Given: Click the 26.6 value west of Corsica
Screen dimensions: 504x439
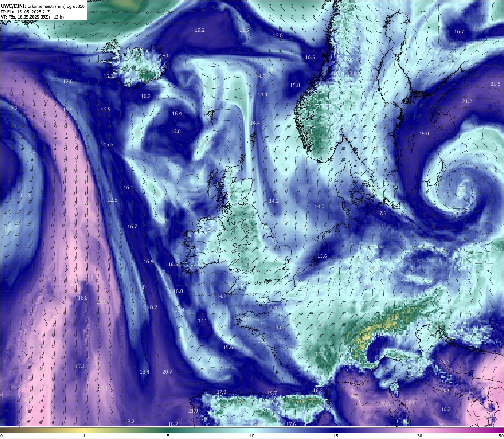Looking at the screenshot, I should coord(385,404).
